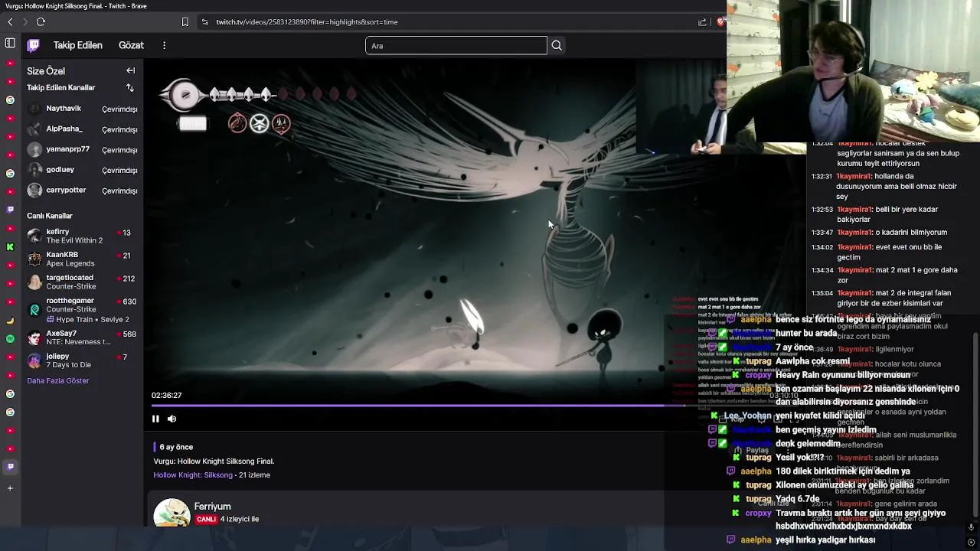Pause the video playback
This screenshot has height=551, width=980.
click(155, 419)
